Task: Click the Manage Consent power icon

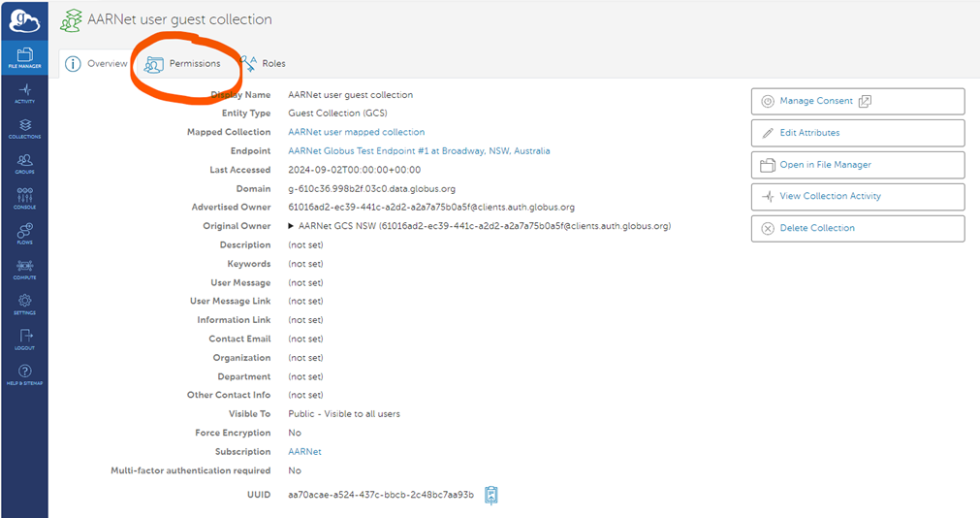Action: coord(768,101)
